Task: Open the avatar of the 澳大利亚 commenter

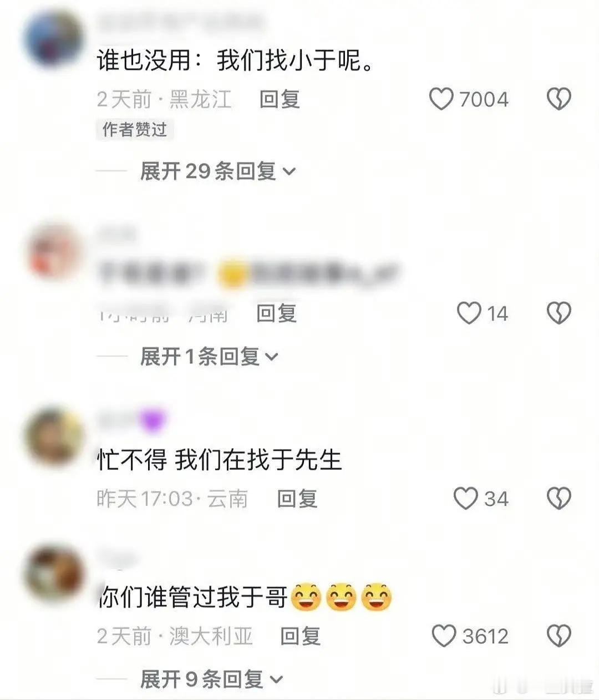Action: (53, 573)
